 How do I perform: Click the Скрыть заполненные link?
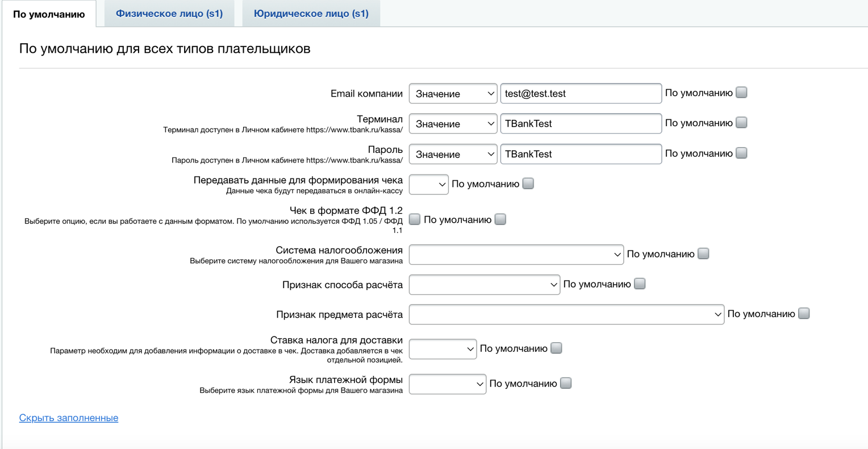coord(69,418)
